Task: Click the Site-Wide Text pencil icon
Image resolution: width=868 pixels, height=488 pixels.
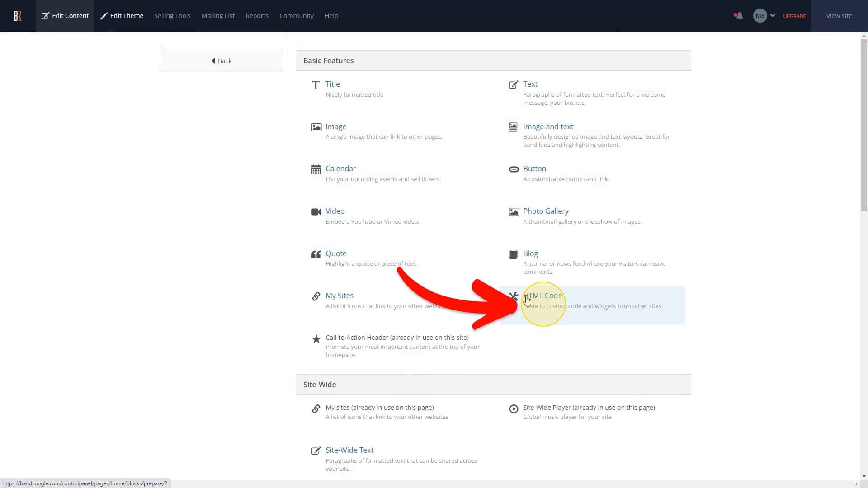Action: [x=316, y=451]
